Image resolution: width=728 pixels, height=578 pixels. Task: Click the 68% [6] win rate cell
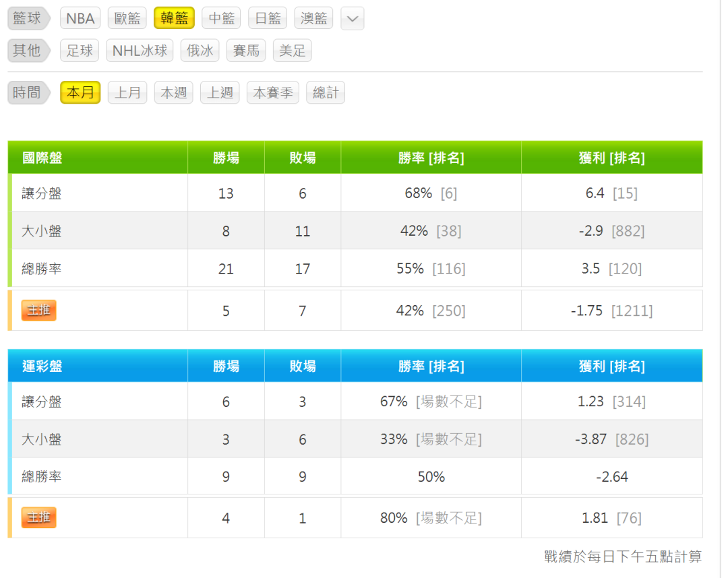point(431,193)
